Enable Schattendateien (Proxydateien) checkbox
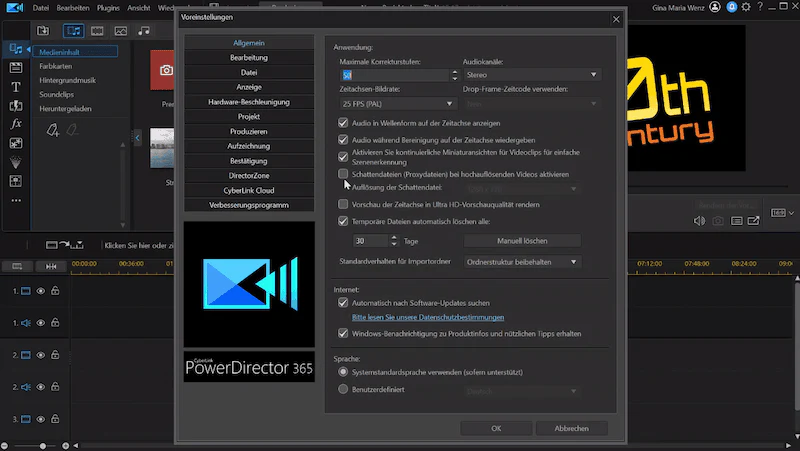Viewport: 800px width, 451px height. pos(343,174)
